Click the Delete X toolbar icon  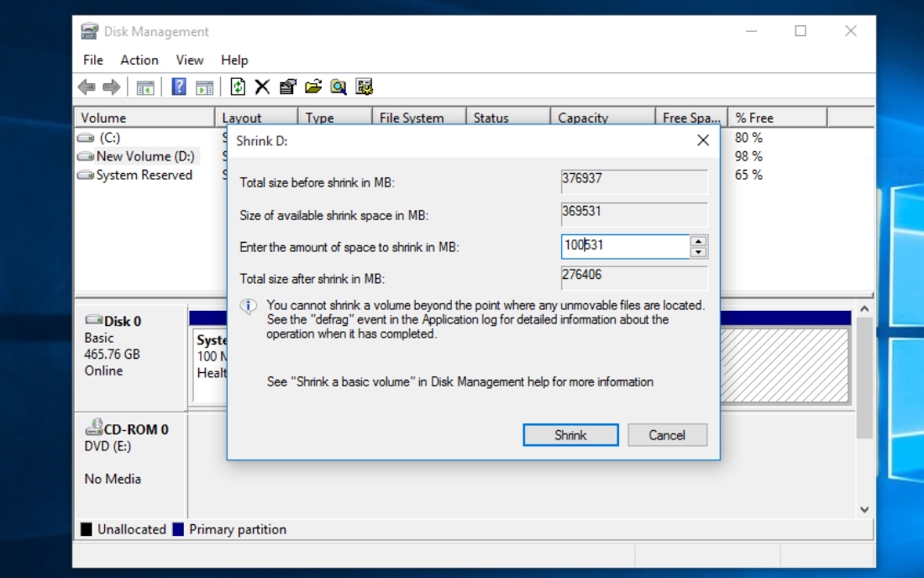pyautogui.click(x=262, y=87)
